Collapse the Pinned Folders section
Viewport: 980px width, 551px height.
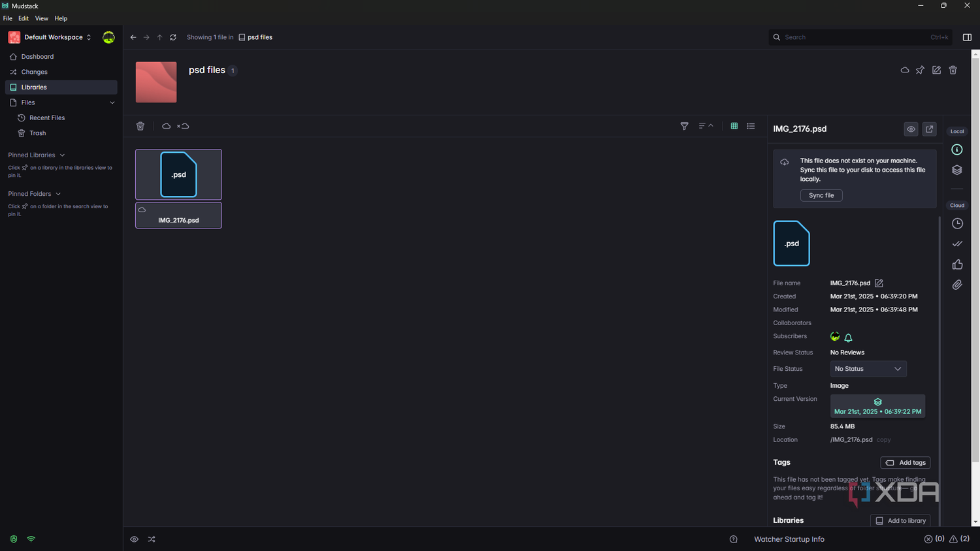[x=58, y=194]
